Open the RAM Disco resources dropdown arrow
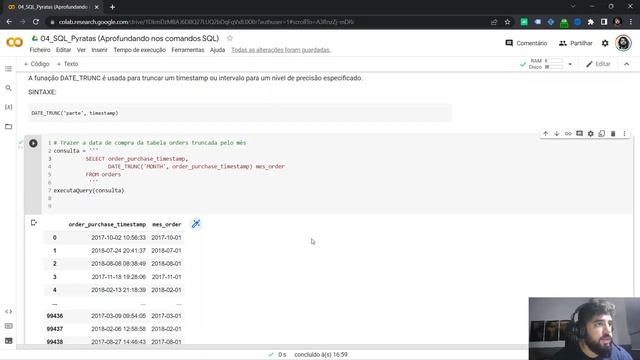Image resolution: width=640 pixels, height=360 pixels. coord(570,64)
